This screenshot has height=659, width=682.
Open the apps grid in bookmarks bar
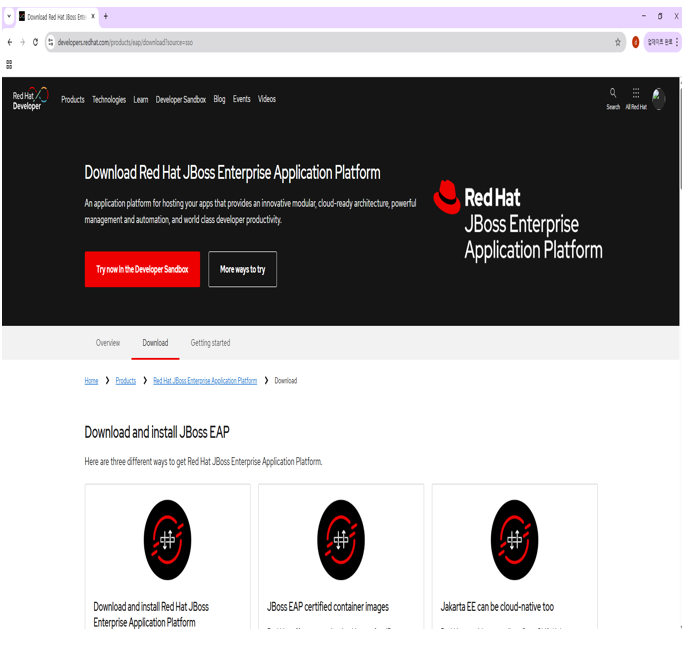click(x=9, y=65)
